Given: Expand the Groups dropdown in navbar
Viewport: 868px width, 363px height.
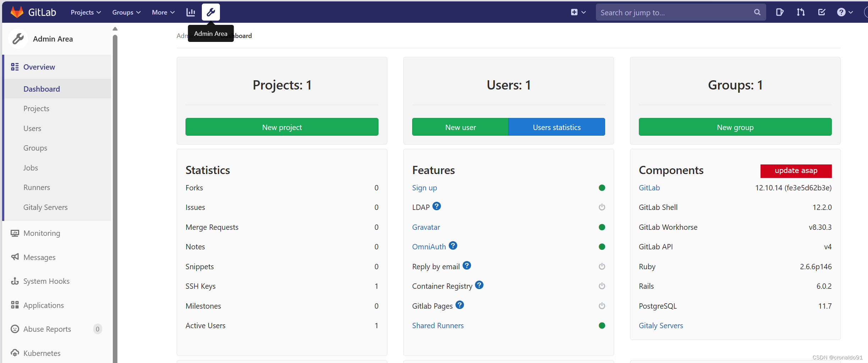Looking at the screenshot, I should pos(126,12).
